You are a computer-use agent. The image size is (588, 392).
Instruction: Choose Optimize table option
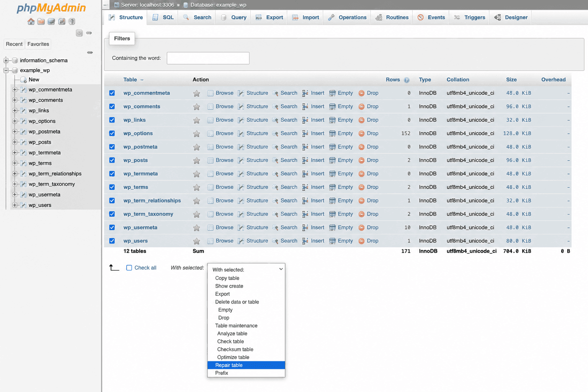tap(246, 357)
